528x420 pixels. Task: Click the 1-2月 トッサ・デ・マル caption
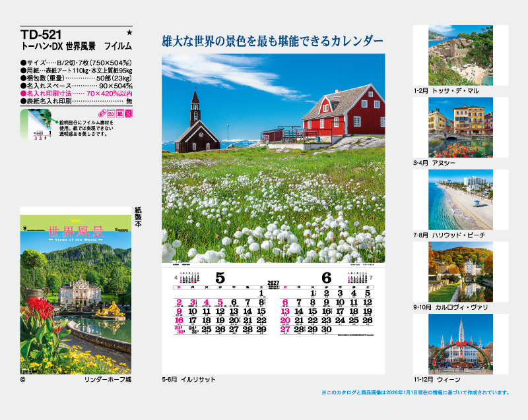coord(446,91)
